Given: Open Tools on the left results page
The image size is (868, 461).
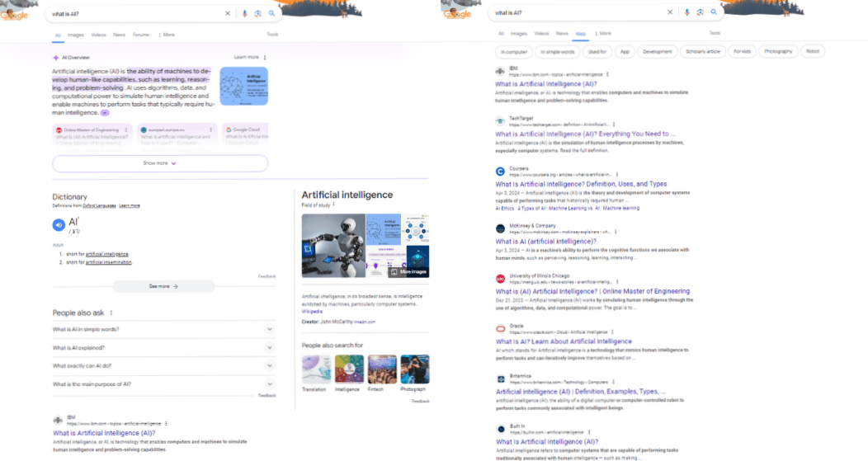Looking at the screenshot, I should [x=272, y=35].
